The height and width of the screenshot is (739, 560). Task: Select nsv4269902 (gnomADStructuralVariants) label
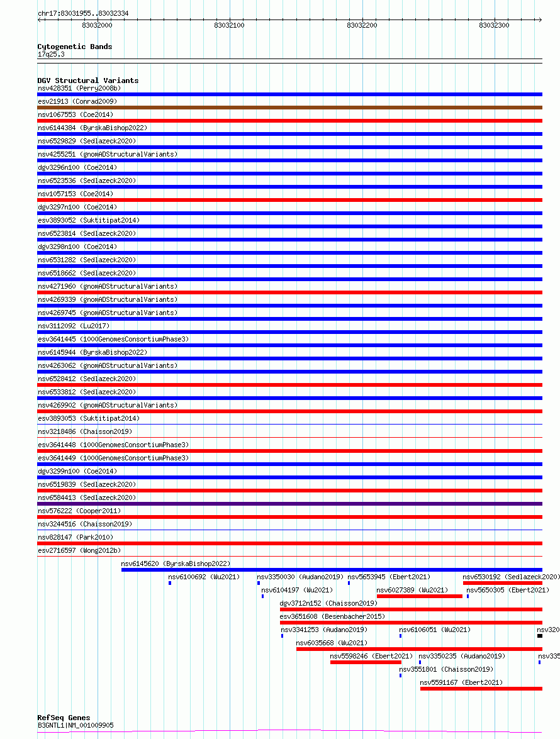coord(108,405)
